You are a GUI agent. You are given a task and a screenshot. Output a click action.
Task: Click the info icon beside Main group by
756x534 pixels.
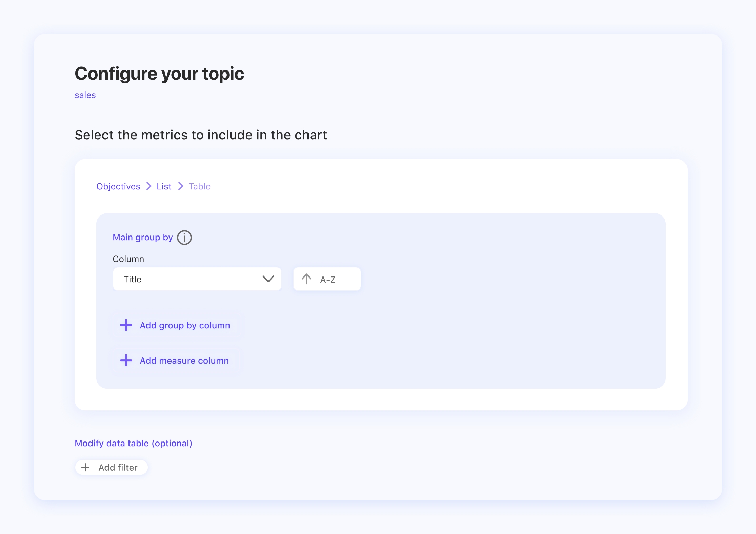184,238
